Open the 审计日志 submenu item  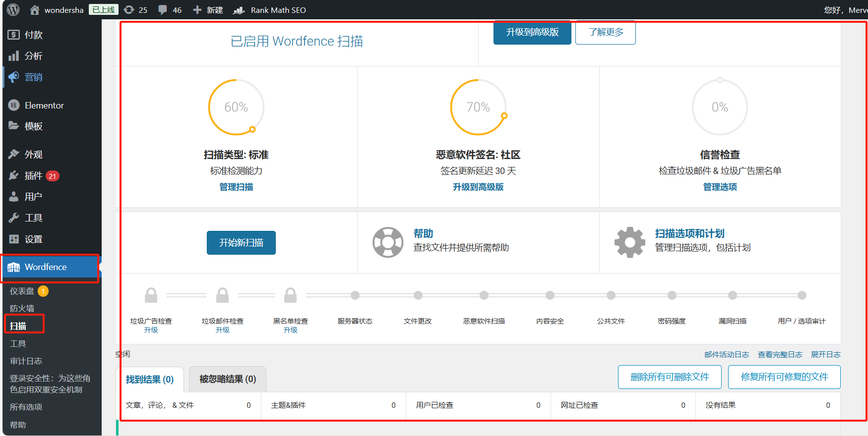tap(26, 361)
